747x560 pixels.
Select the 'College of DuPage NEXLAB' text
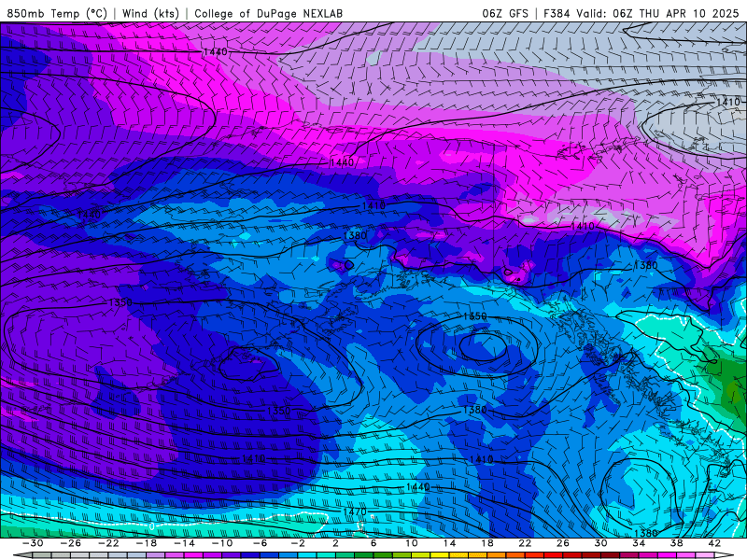click(268, 13)
